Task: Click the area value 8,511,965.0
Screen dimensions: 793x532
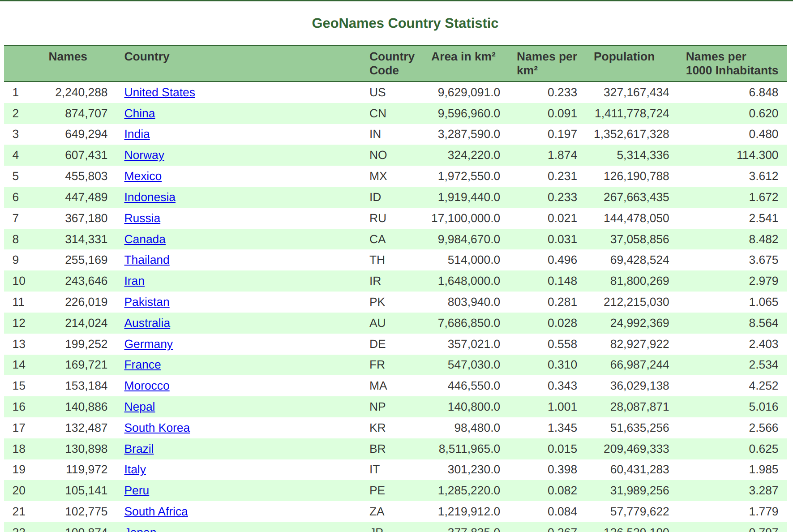Action: pos(469,449)
